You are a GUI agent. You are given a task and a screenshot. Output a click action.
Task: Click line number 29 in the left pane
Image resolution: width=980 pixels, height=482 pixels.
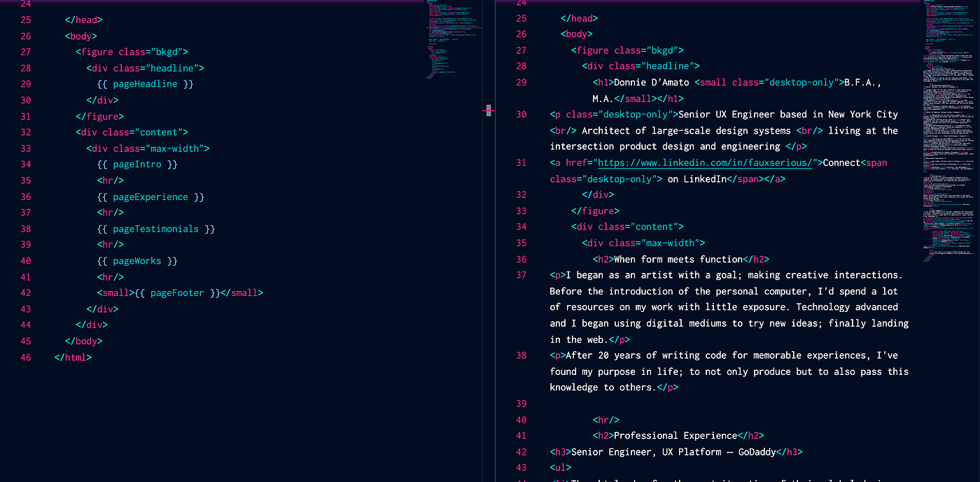25,83
